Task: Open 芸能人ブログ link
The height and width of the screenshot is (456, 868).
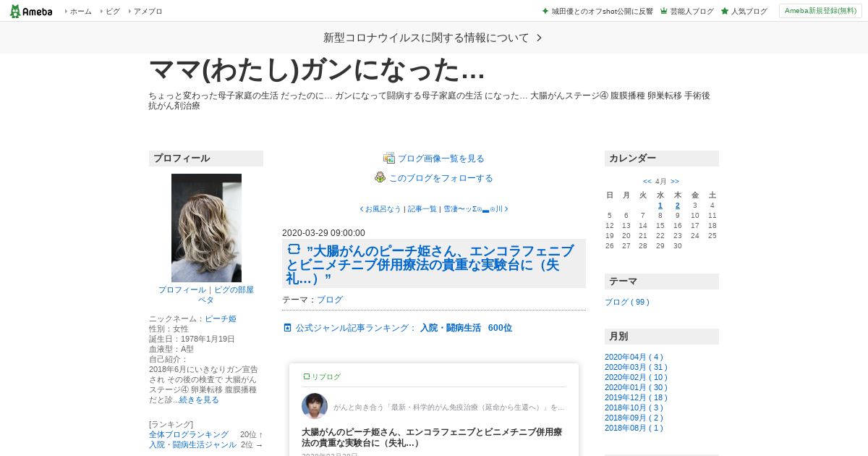Action: coord(692,11)
